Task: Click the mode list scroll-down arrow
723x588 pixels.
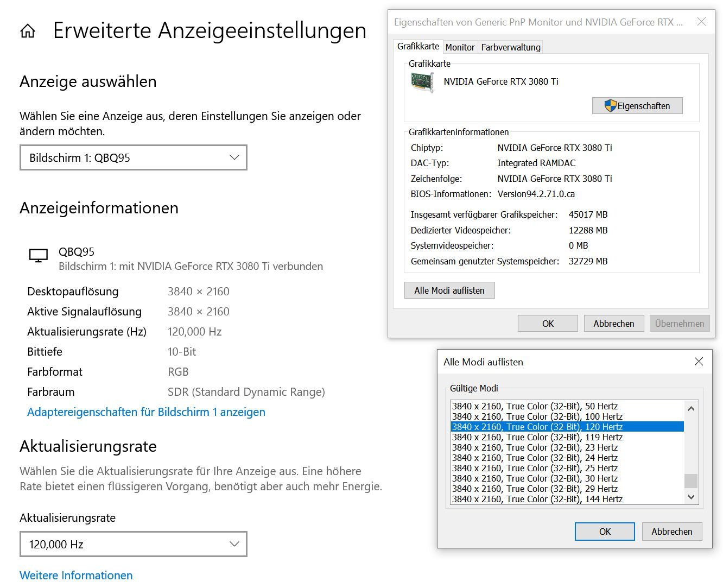Action: (691, 496)
